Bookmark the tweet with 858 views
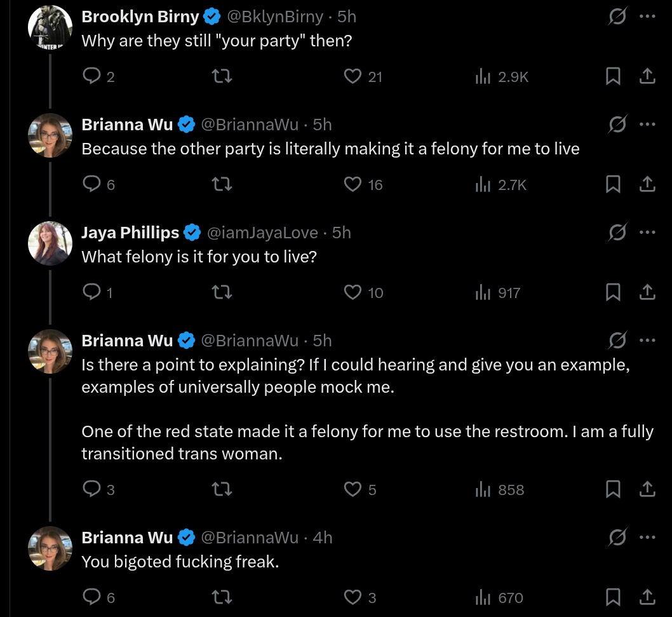672x617 pixels. pos(613,490)
